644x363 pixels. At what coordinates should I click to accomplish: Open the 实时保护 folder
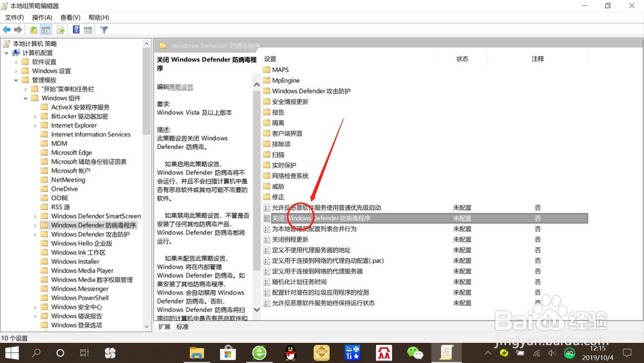[x=284, y=165]
